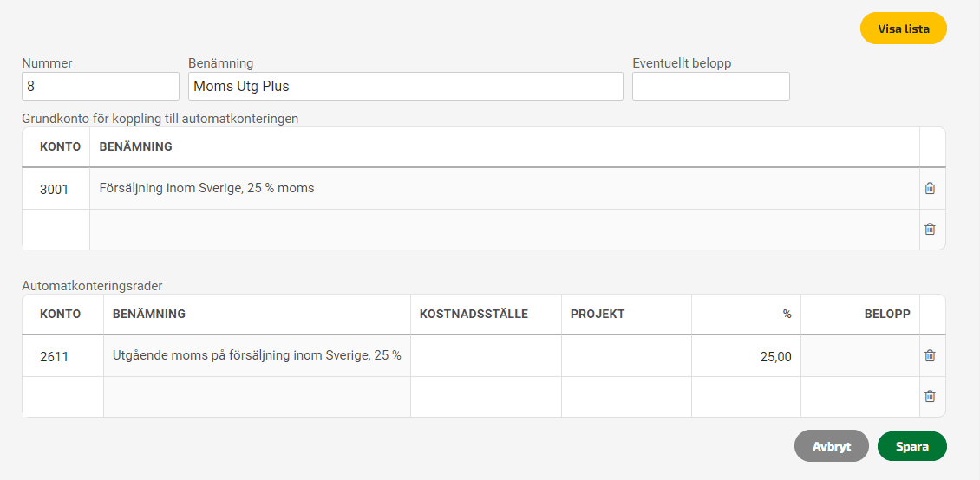Edit the Benämning field Moms Utg Plus
The image size is (980, 480).
(406, 86)
